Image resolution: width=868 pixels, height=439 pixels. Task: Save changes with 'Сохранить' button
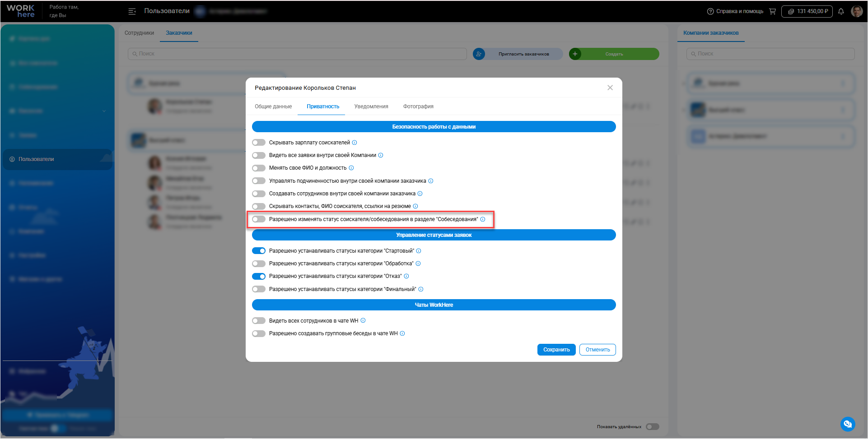pos(556,350)
